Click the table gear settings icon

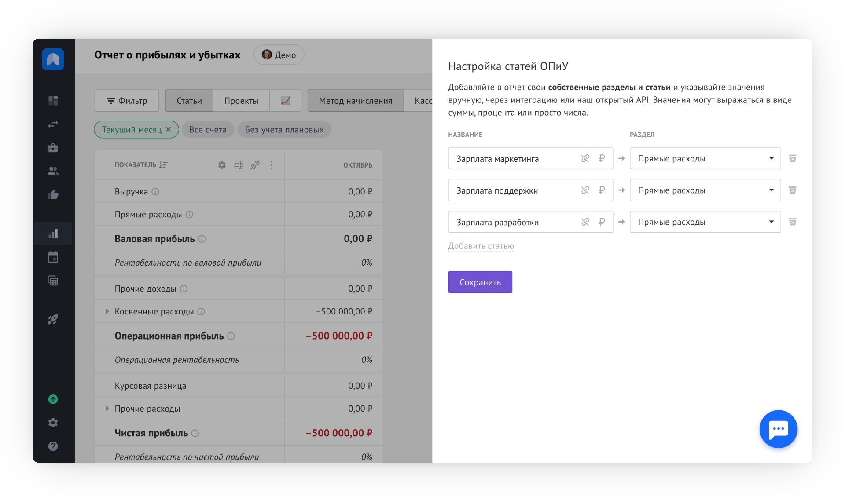tap(222, 165)
